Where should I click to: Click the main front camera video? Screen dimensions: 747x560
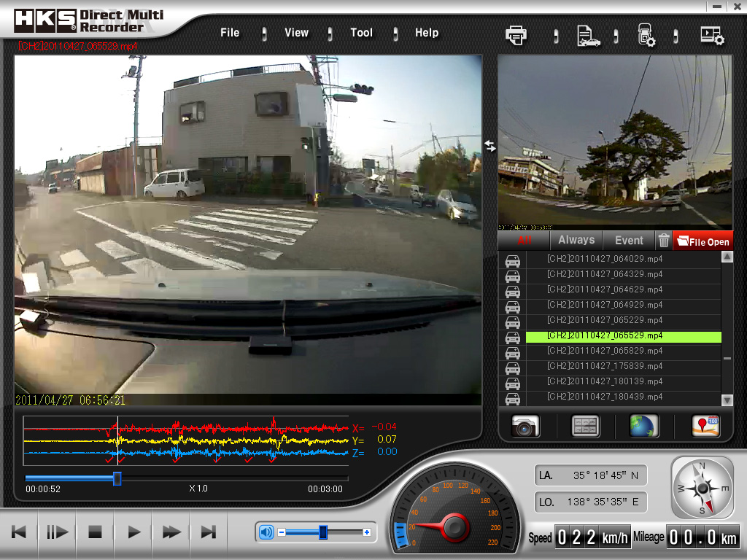pos(248,230)
